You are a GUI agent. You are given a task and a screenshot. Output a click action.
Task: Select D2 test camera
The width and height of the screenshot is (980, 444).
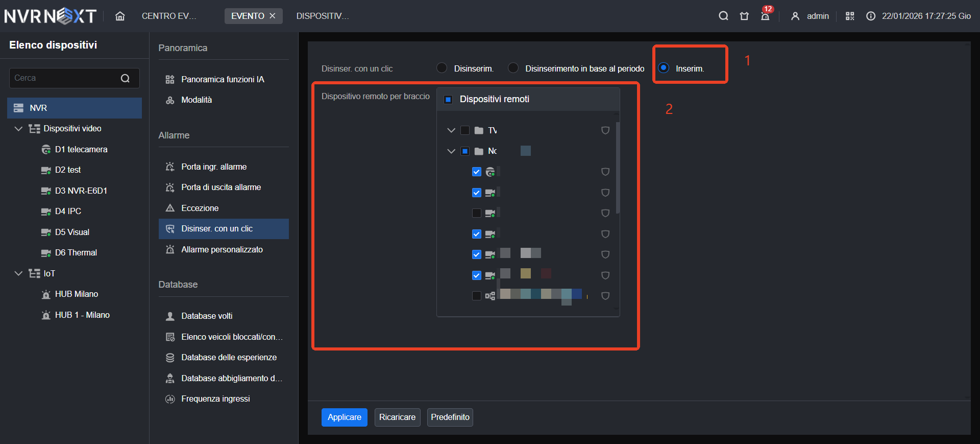pos(61,170)
